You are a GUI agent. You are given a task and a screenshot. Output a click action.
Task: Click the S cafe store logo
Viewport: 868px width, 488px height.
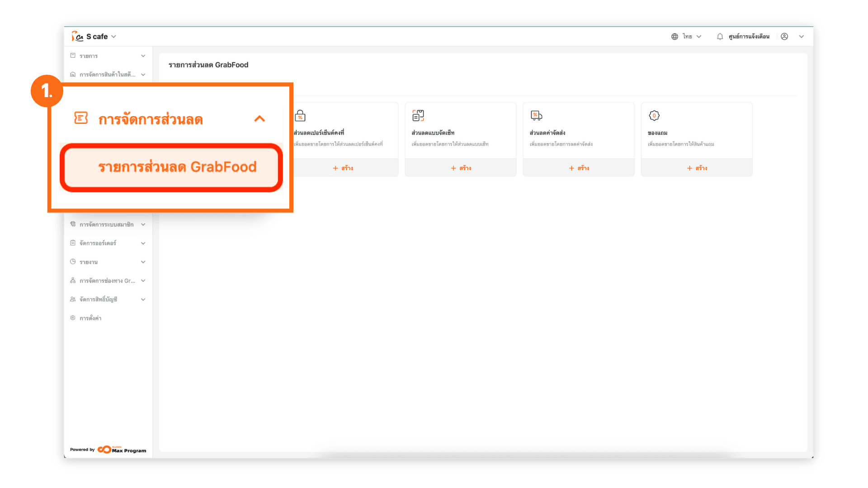click(77, 37)
